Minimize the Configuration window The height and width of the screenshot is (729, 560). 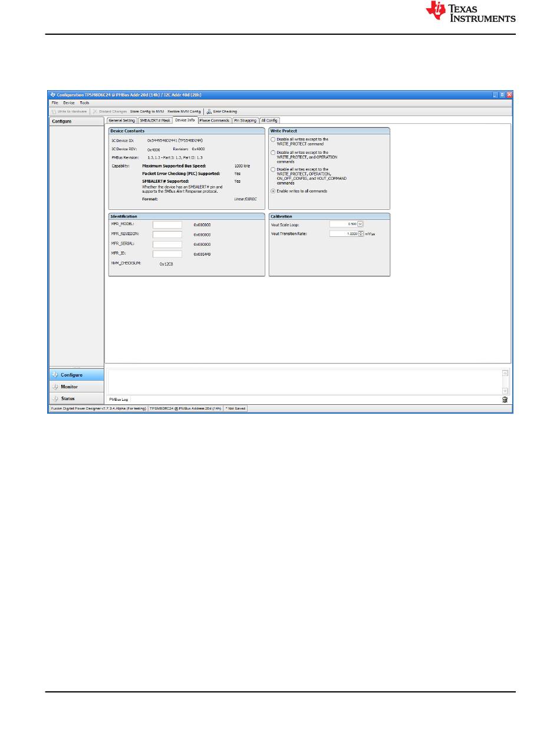[495, 94]
